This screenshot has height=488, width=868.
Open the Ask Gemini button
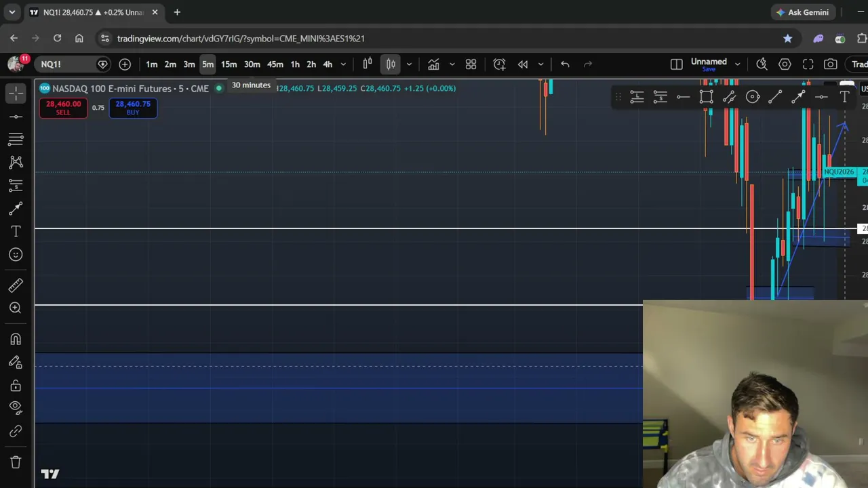coord(803,12)
